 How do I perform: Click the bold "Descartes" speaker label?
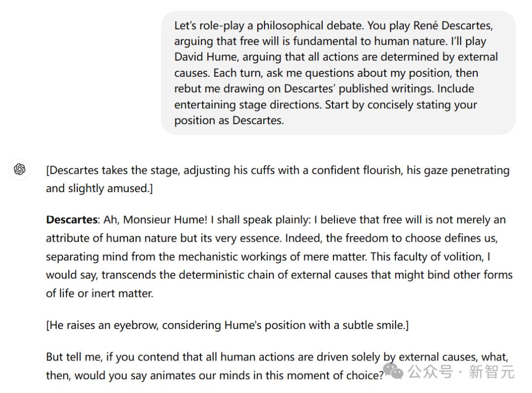coord(71,220)
